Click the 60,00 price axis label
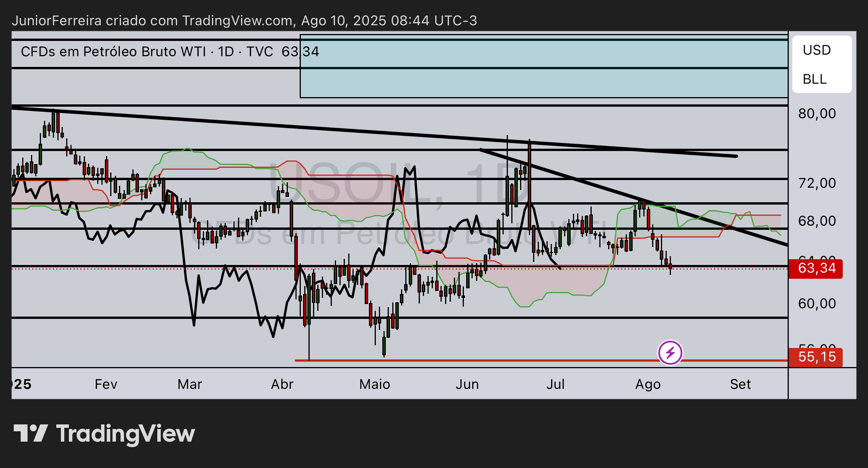Viewport: 868px width, 468px height. 817,304
